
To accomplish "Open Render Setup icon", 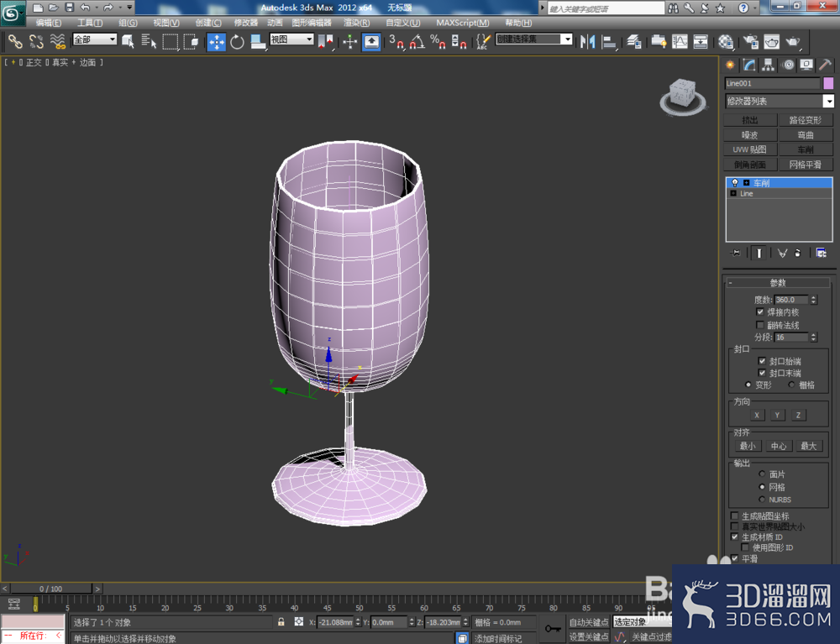I will 751,42.
